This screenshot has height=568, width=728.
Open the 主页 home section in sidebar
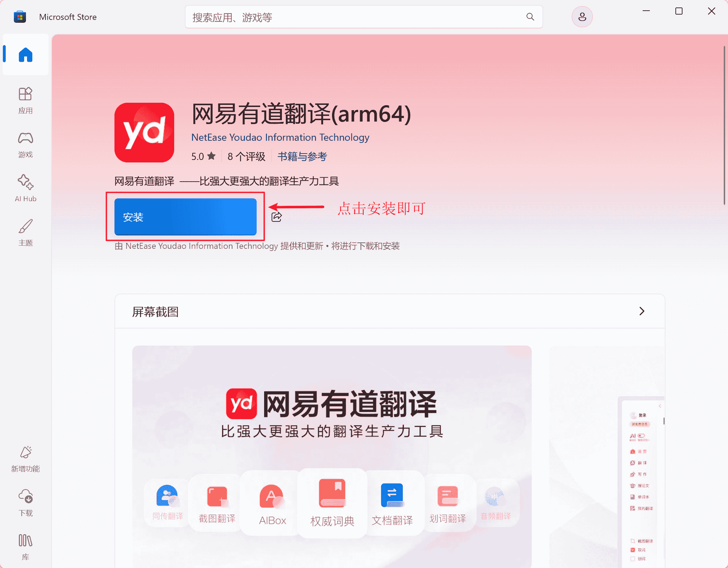coord(25,54)
